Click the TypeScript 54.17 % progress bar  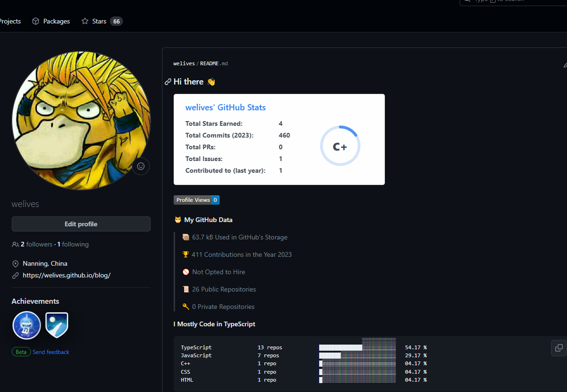click(x=357, y=347)
